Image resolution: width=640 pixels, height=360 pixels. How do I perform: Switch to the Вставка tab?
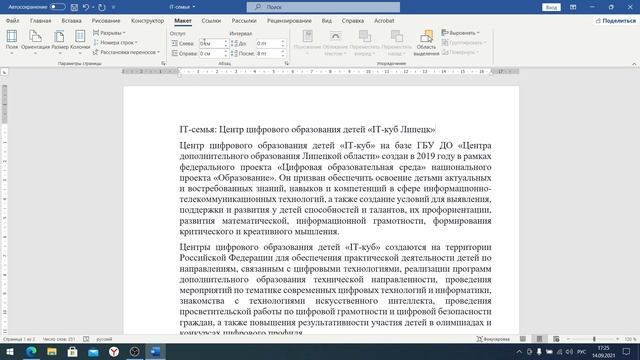[x=71, y=20]
